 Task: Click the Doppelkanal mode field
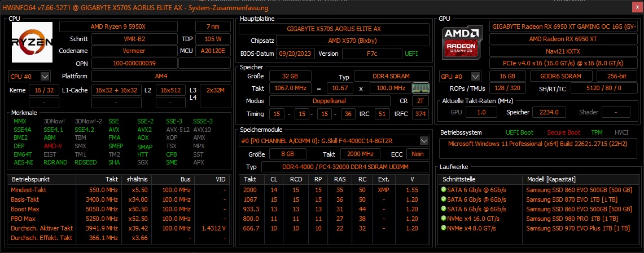pyautogui.click(x=330, y=101)
